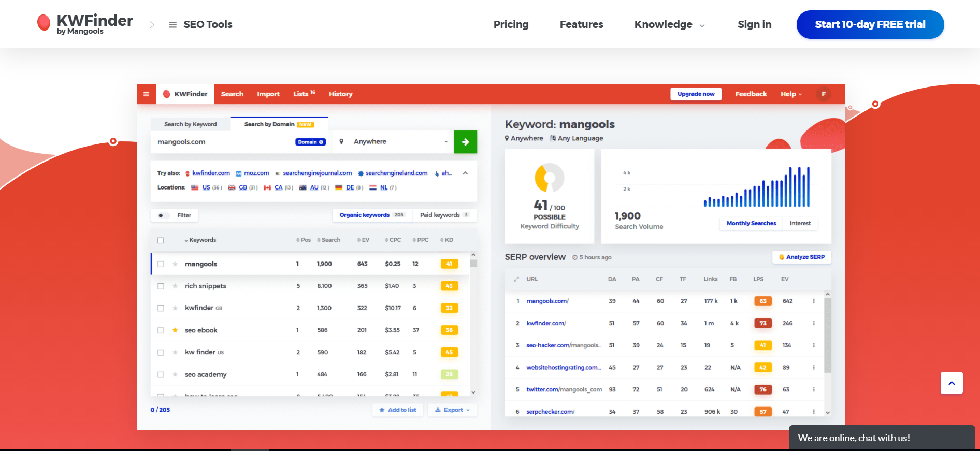Try the searchenginejournal.com suggestion
This screenshot has height=451, width=980.
click(x=317, y=173)
